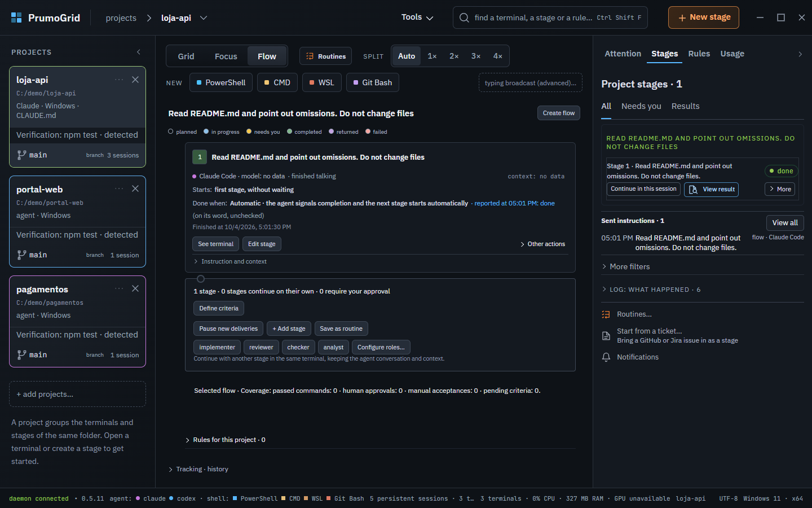This screenshot has height=508, width=812.
Task: Open a new Git Bash terminal
Action: [373, 82]
